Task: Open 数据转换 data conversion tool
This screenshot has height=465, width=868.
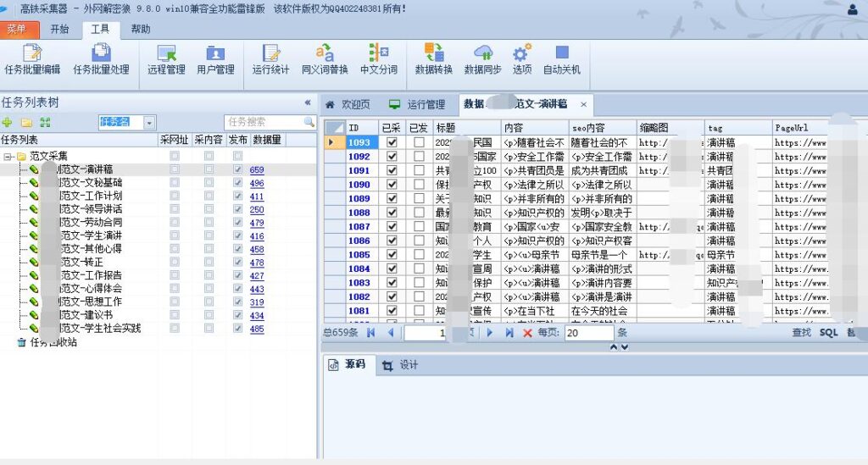Action: tap(433, 59)
